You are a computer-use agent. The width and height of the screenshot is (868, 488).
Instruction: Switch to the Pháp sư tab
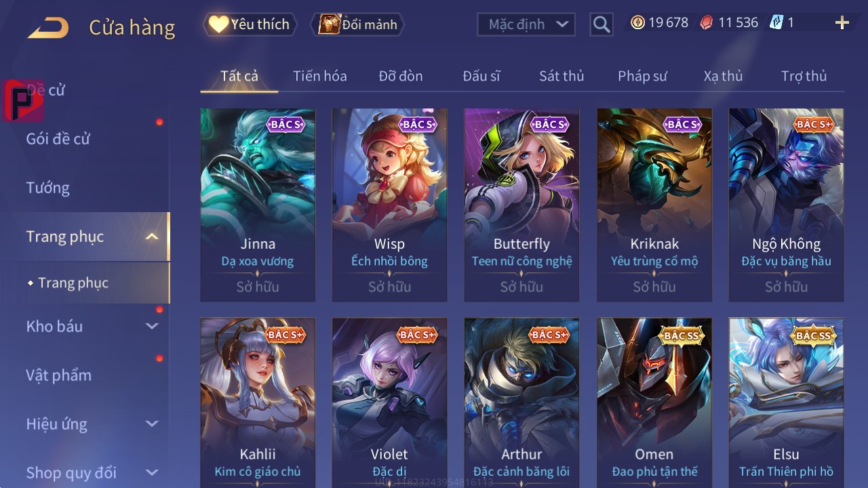click(642, 76)
